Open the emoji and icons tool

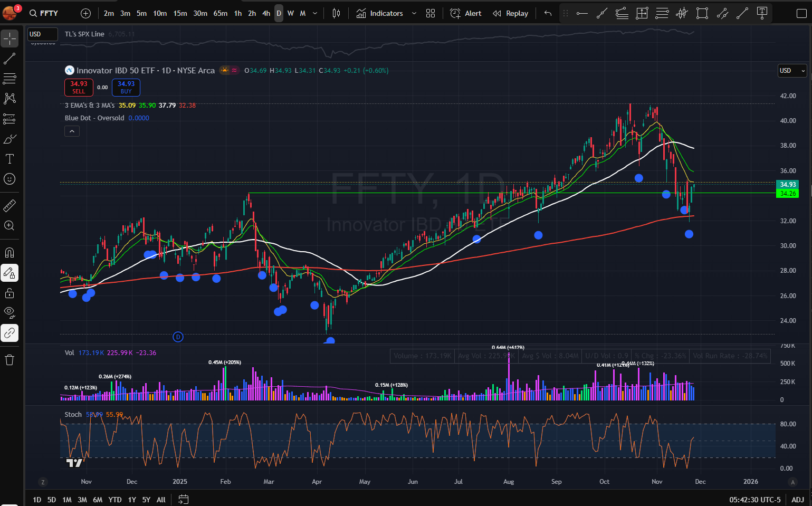9,179
